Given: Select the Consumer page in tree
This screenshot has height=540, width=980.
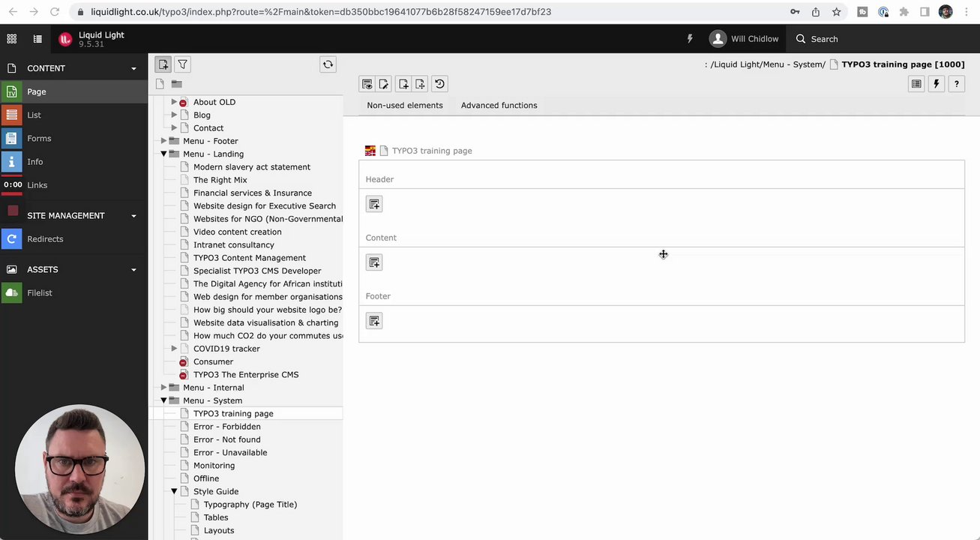Looking at the screenshot, I should [x=214, y=361].
